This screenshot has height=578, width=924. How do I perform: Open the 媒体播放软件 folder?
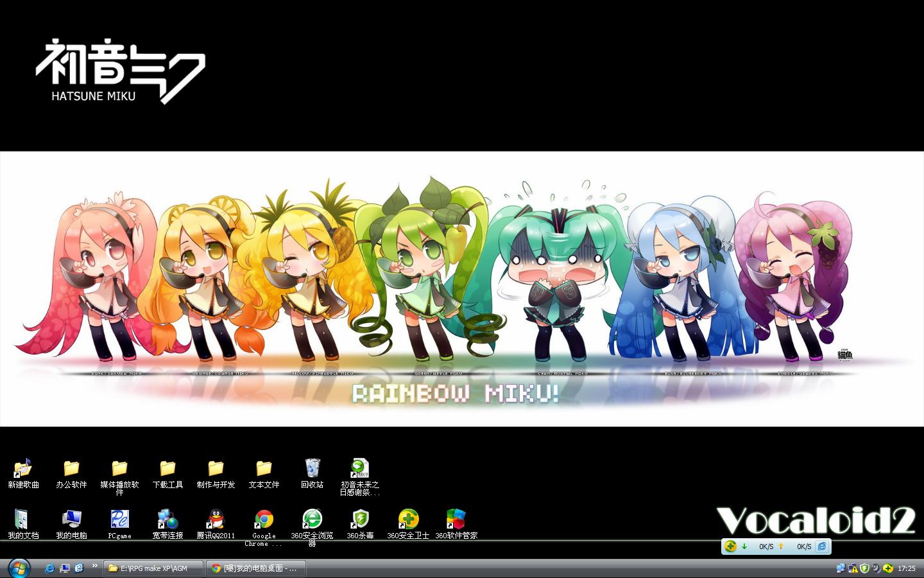point(119,477)
